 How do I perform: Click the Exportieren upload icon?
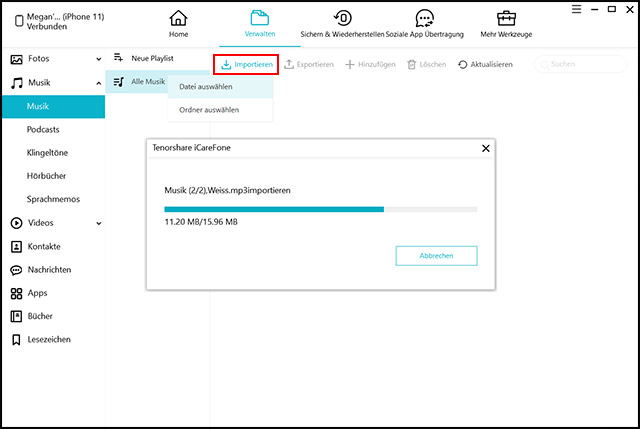click(x=289, y=64)
